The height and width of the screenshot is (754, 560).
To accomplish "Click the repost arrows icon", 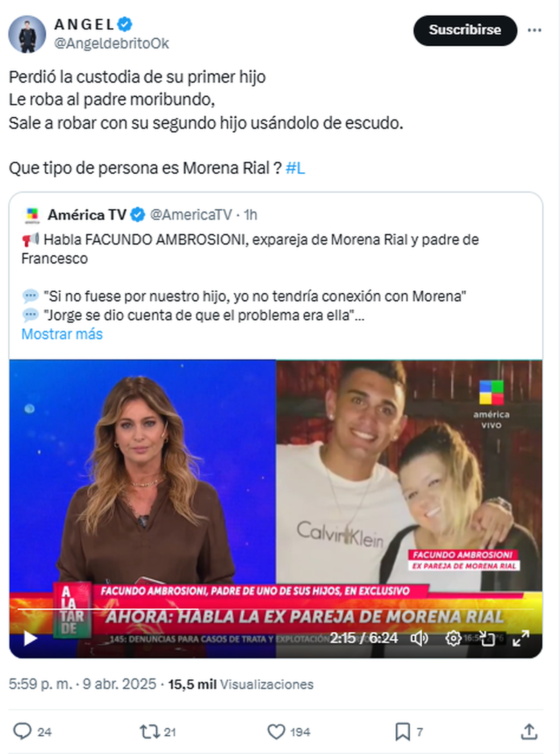I will 150,731.
